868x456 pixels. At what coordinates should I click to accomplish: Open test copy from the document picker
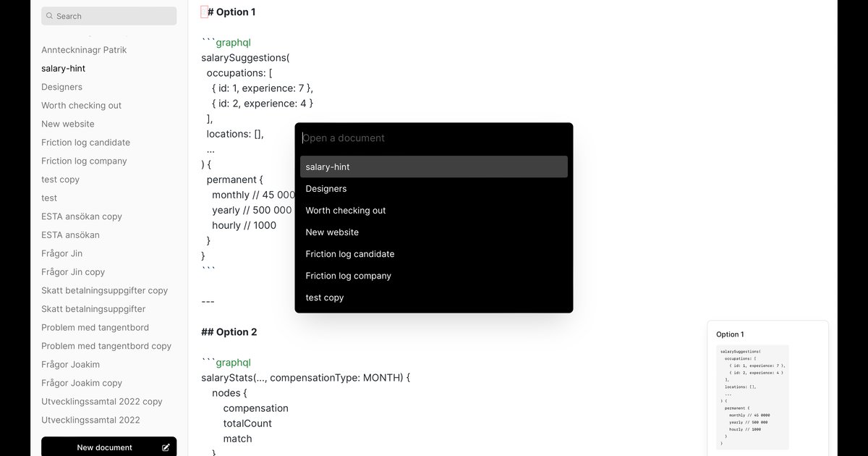[x=433, y=297]
